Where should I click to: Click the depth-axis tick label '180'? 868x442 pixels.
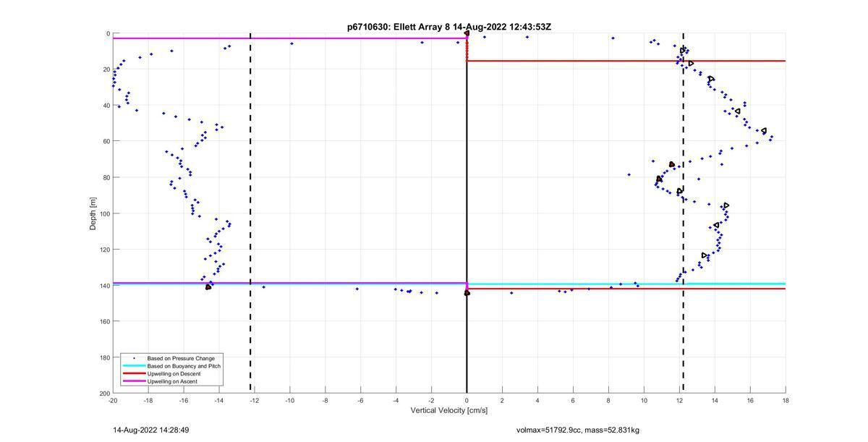104,357
